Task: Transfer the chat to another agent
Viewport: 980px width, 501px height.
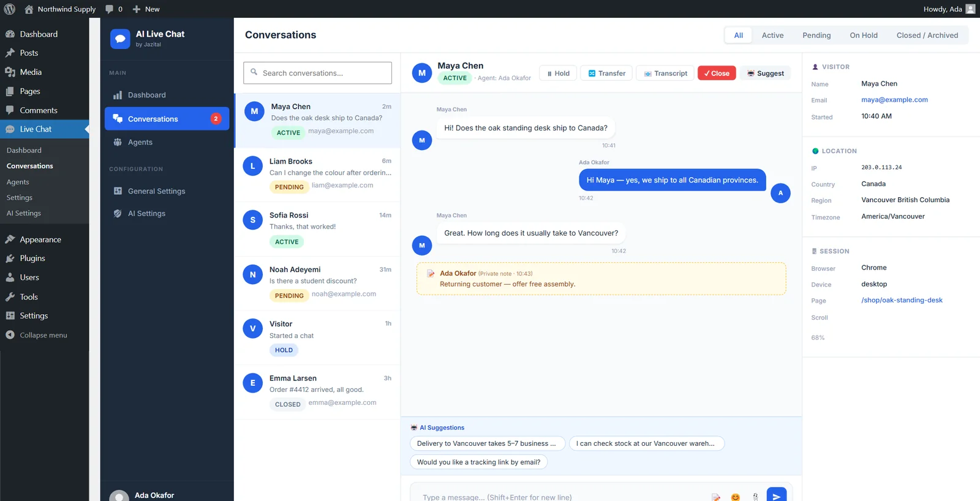Action: [606, 73]
